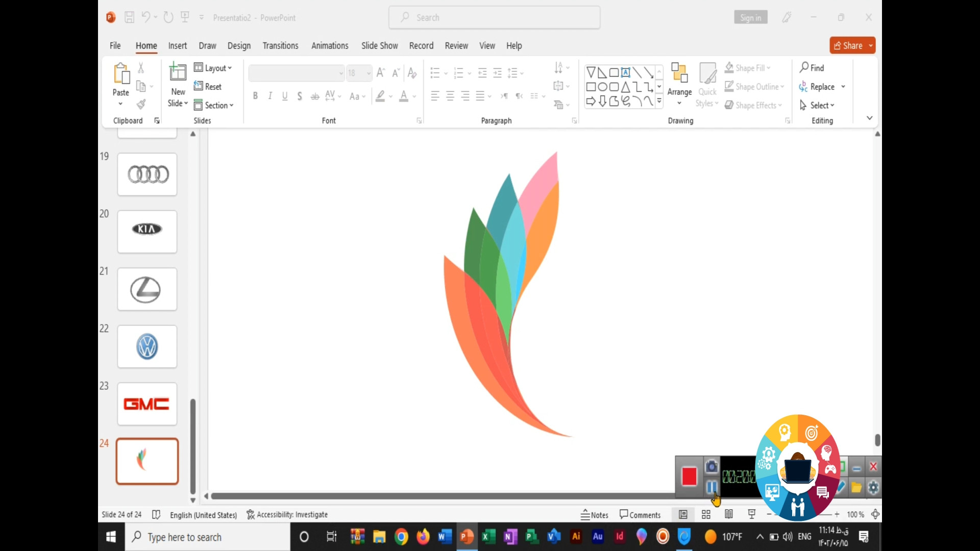The image size is (980, 551).
Task: Click Increase Font Size icon
Action: point(381,73)
